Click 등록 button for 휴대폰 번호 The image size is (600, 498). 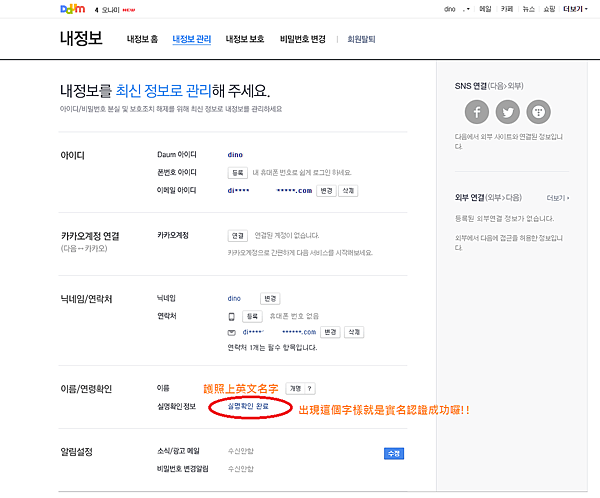pos(252,316)
